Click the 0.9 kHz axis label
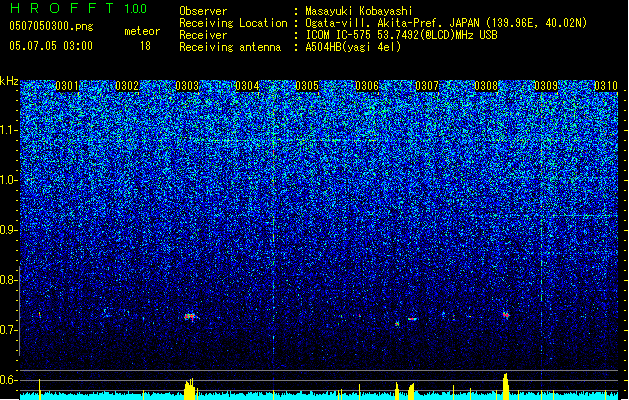Image resolution: width=629 pixels, height=400 pixels. click(8, 230)
